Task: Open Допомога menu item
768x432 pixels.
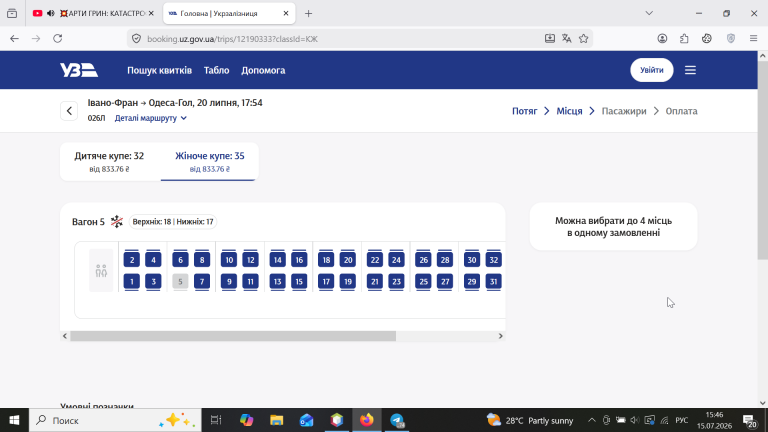Action: (x=263, y=70)
